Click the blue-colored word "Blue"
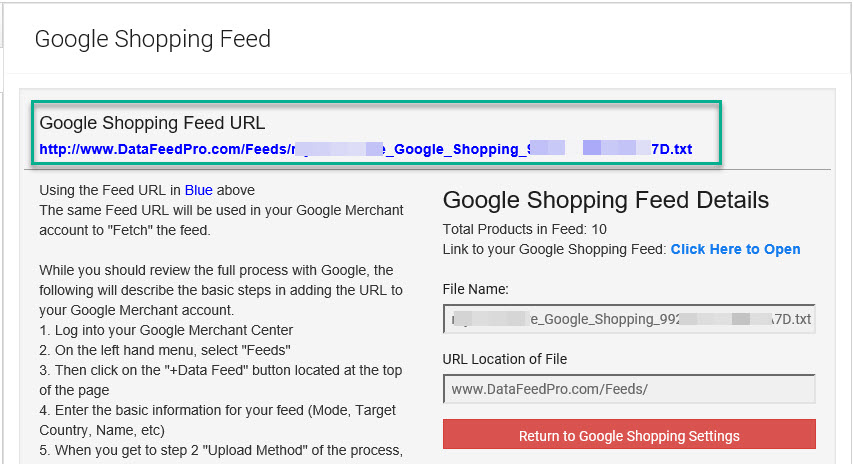The width and height of the screenshot is (853, 464). tap(199, 190)
